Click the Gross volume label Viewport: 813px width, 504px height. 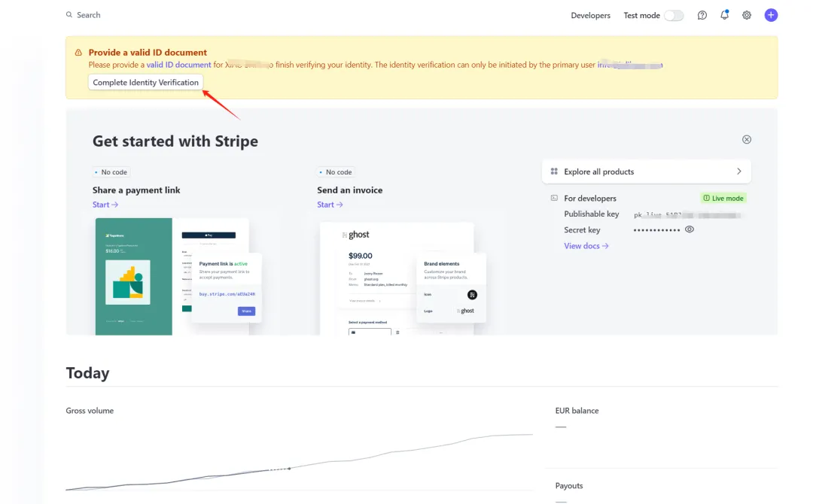pyautogui.click(x=90, y=411)
